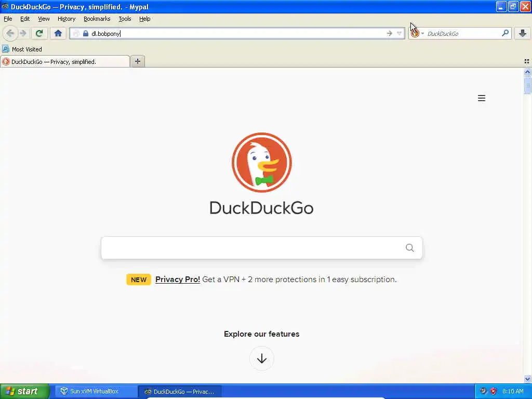Open the Downloads arrow button
The image size is (532, 399).
coord(523,33)
